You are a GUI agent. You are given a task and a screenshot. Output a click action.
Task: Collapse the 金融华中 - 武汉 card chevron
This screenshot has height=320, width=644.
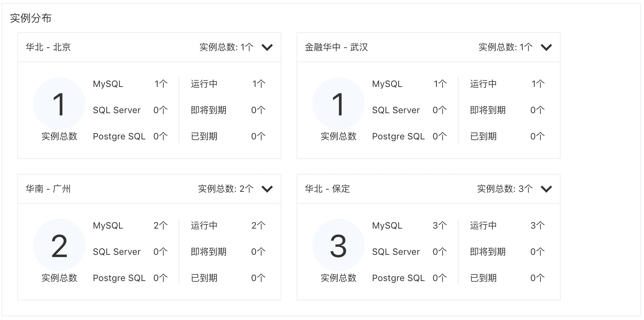point(546,47)
